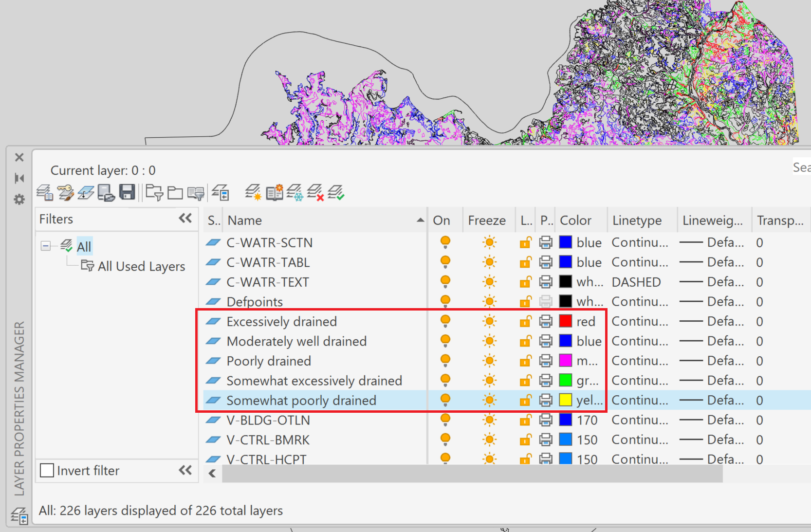The height and width of the screenshot is (532, 811).
Task: Enable the Invert filter checkbox
Action: pyautogui.click(x=47, y=470)
